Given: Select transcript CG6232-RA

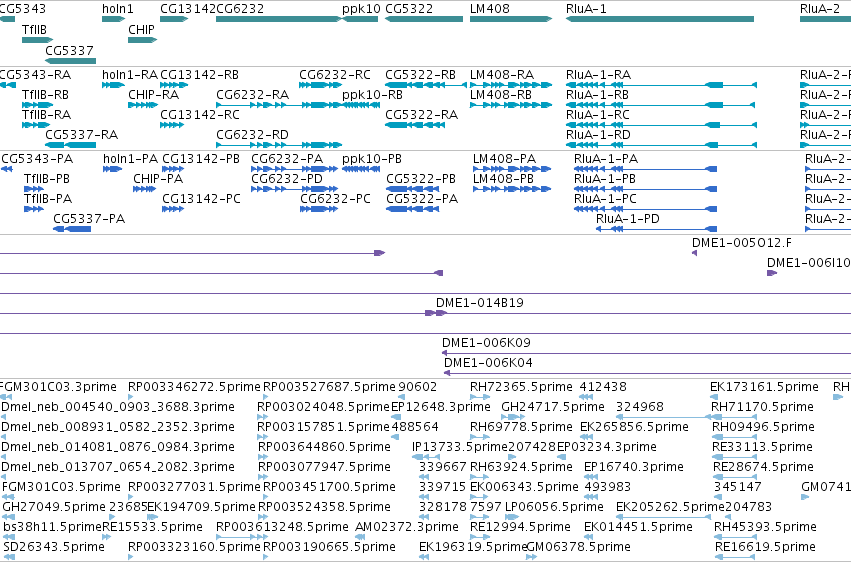Looking at the screenshot, I should pyautogui.click(x=279, y=105).
